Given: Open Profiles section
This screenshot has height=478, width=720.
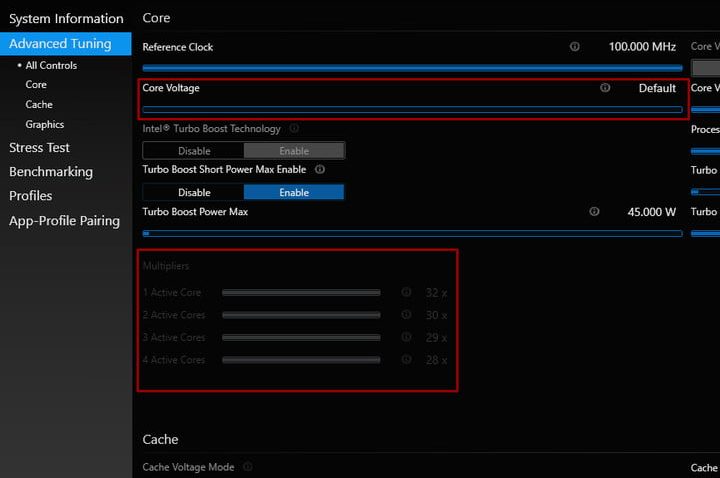Looking at the screenshot, I should pos(31,196).
